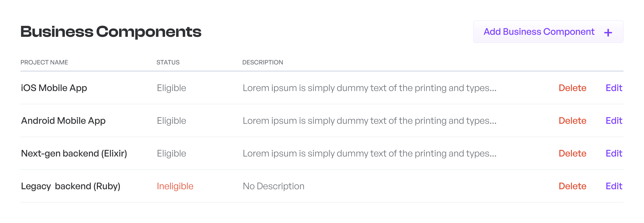644x223 pixels.
Task: Sort by the Project Name column header
Action: 44,62
